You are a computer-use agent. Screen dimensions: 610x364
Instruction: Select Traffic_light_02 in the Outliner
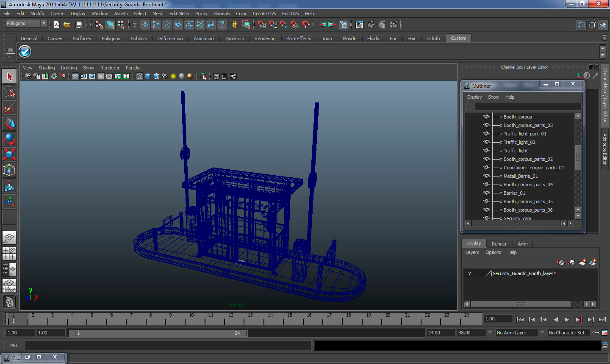(519, 142)
